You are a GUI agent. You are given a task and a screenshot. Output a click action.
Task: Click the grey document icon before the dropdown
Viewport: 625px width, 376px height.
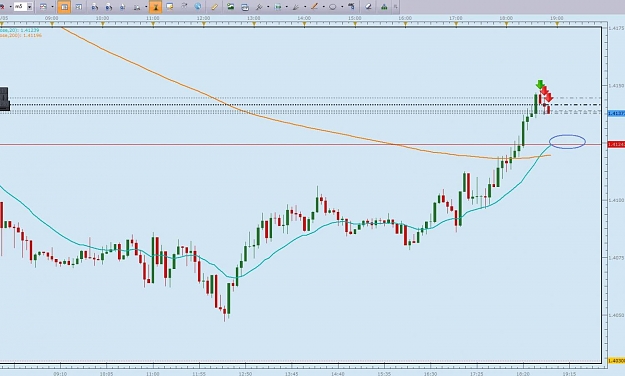137,7
